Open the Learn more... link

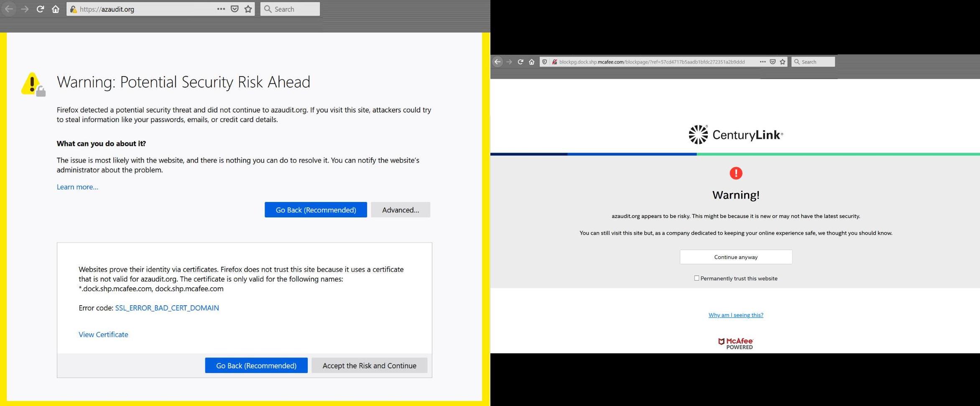(x=77, y=187)
